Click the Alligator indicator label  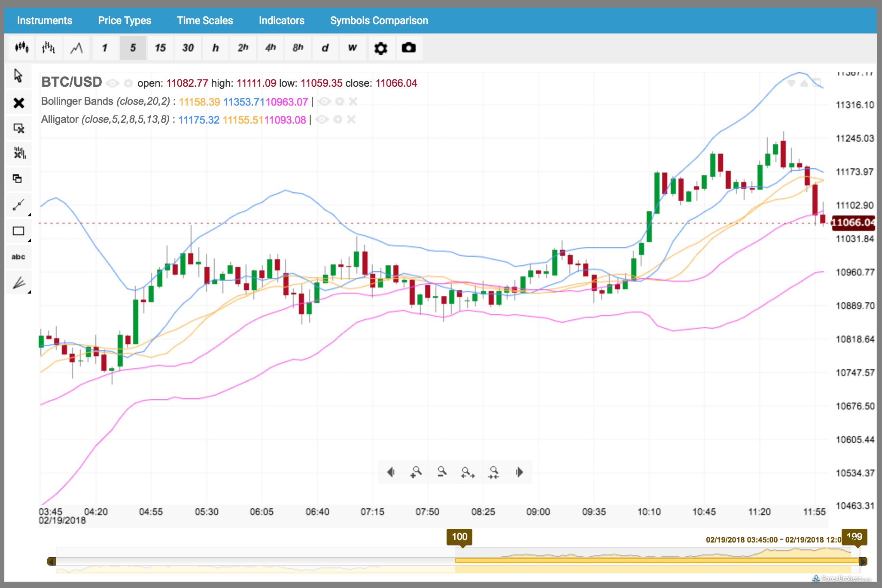(x=105, y=119)
